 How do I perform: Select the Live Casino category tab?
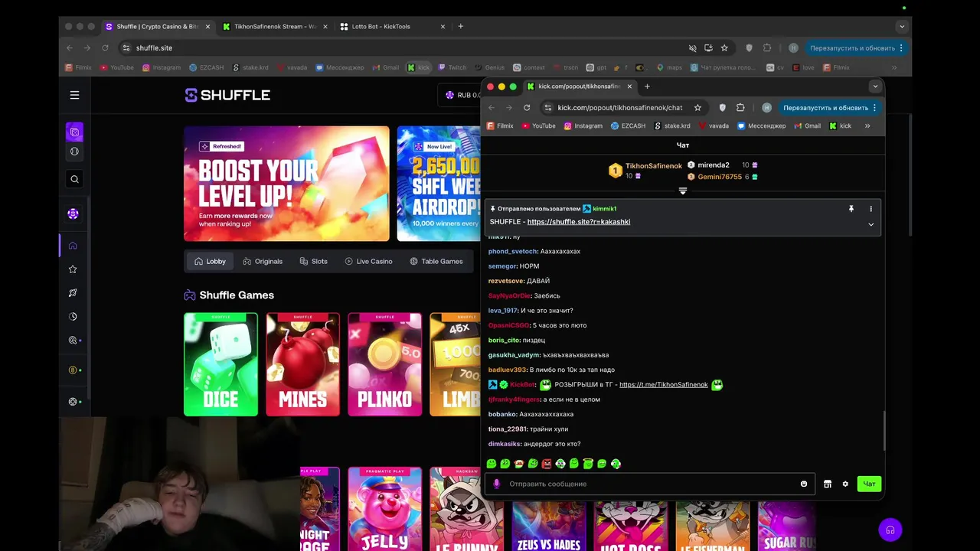pos(368,261)
